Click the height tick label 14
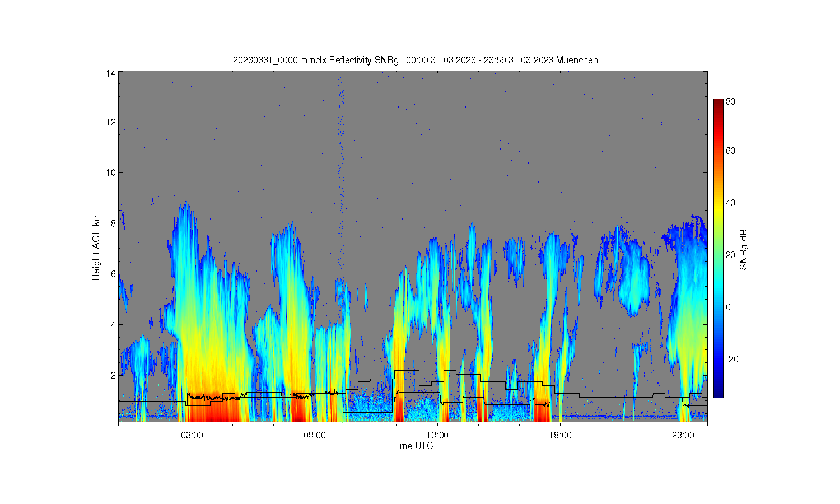 pyautogui.click(x=111, y=73)
